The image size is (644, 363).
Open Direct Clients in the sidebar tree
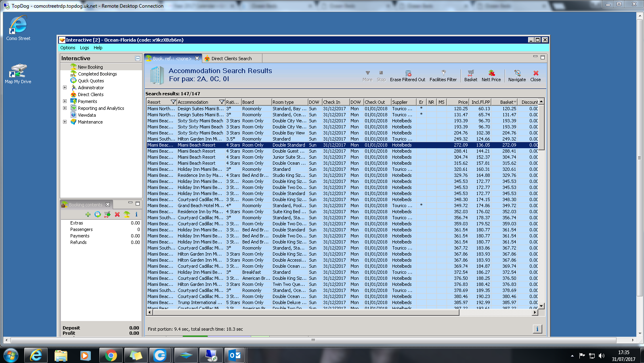pyautogui.click(x=90, y=94)
